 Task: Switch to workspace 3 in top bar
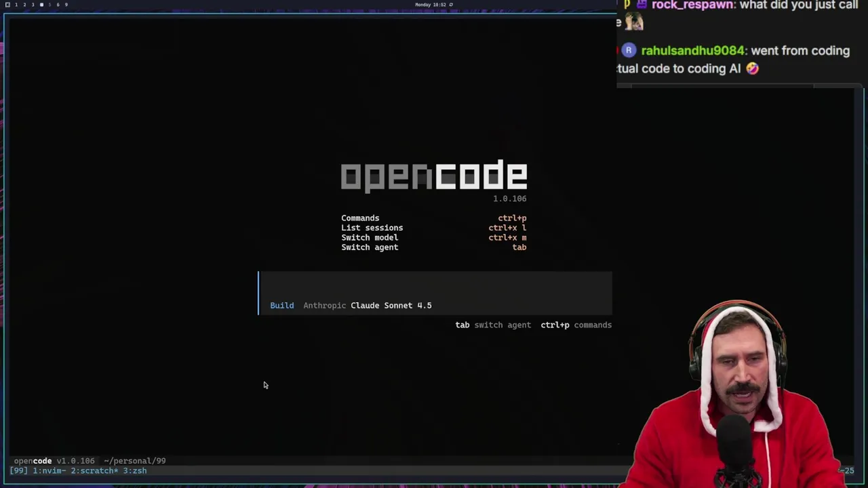[33, 5]
